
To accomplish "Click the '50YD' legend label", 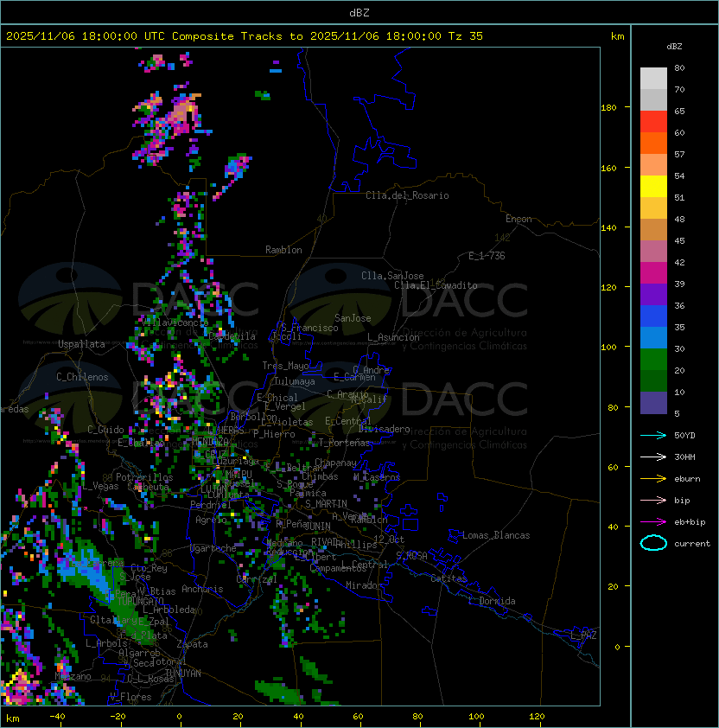I will coord(684,435).
